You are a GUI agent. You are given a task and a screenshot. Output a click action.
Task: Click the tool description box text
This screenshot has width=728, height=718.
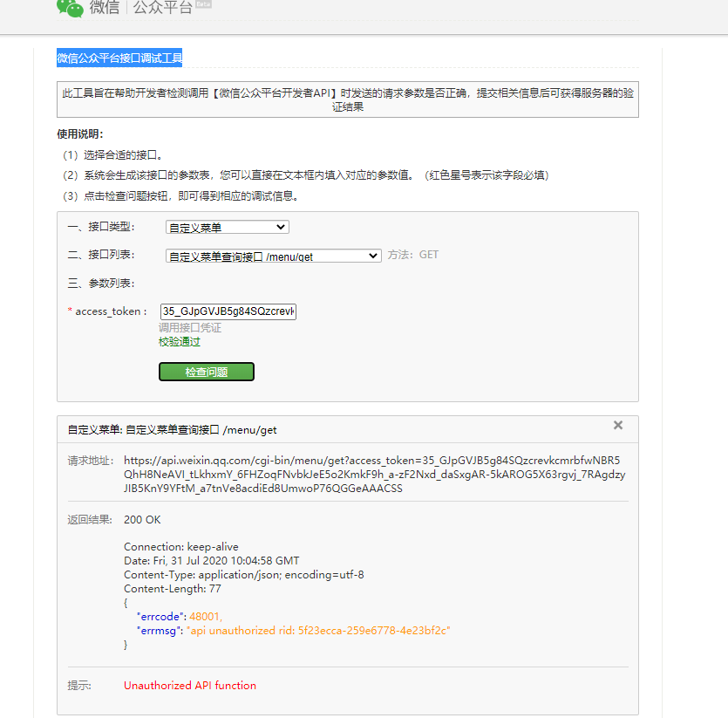(348, 100)
